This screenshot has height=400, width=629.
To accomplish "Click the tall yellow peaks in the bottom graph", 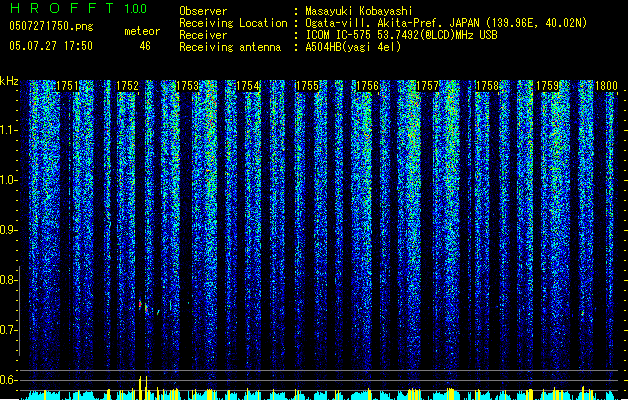I will (143, 387).
